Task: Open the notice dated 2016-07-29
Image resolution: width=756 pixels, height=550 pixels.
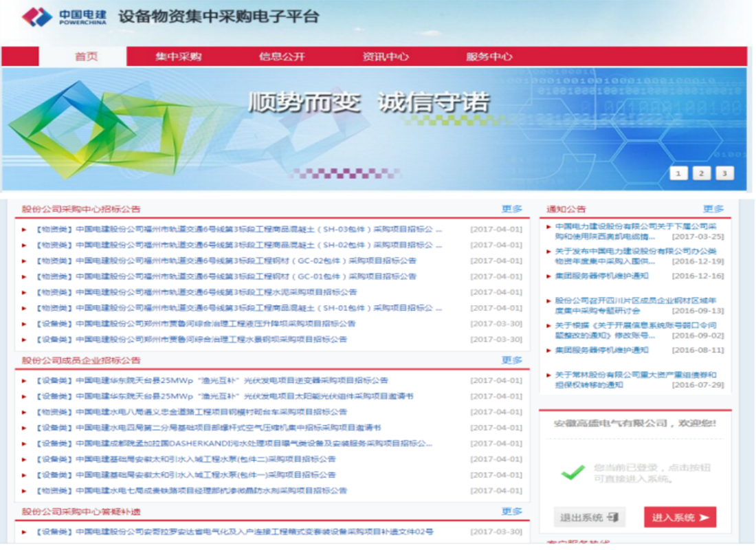Action: (x=636, y=379)
